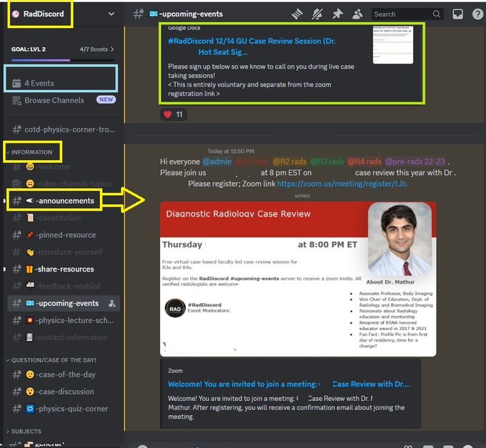Click the heart reaction with 11
This screenshot has height=448, width=486.
[173, 114]
